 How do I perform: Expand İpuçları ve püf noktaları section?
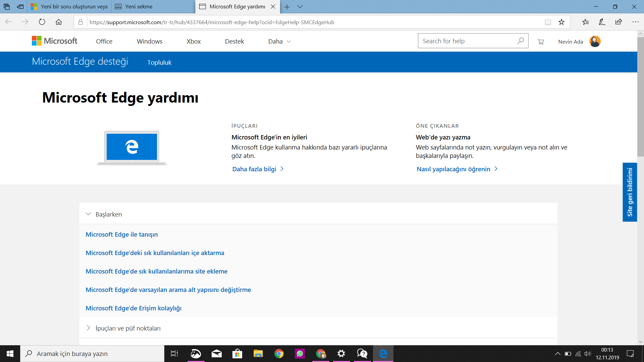click(318, 328)
